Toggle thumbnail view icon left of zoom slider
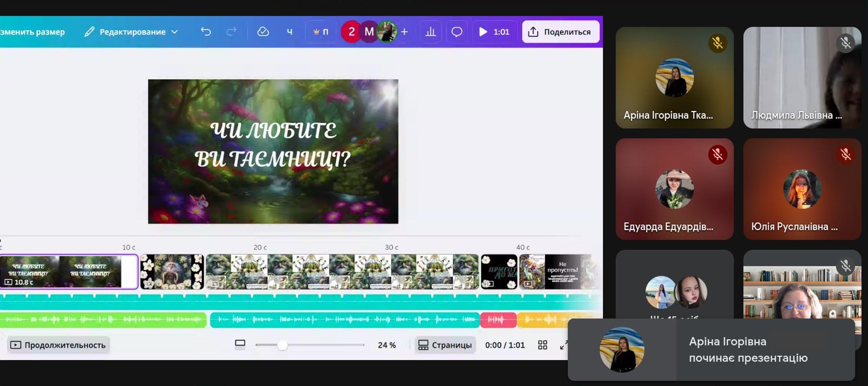This screenshot has width=868, height=386. 240,345
